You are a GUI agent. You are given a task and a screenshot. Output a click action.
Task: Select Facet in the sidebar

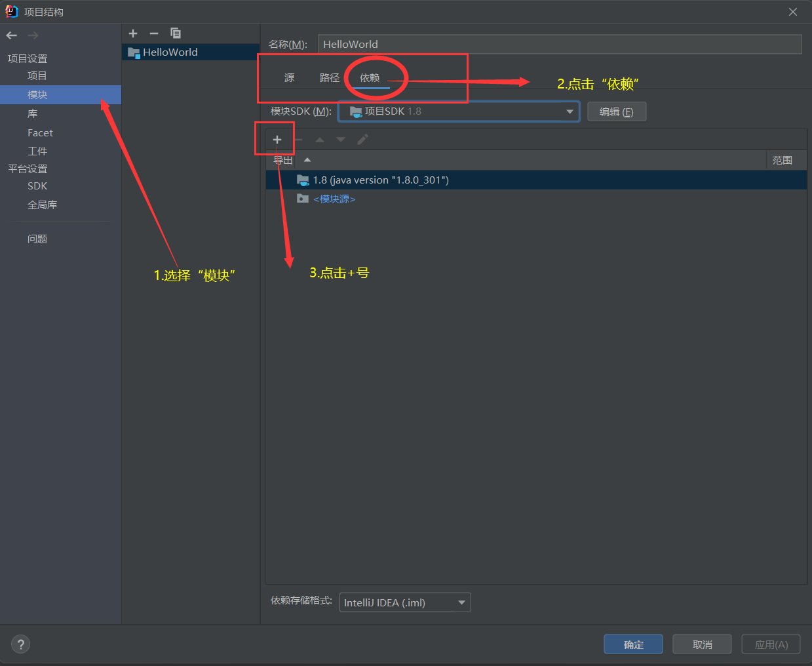pos(40,133)
